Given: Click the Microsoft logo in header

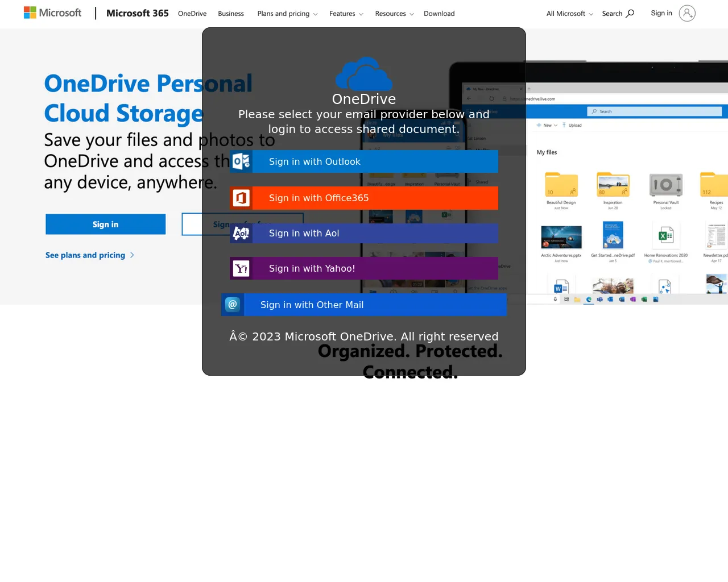Looking at the screenshot, I should 52,13.
